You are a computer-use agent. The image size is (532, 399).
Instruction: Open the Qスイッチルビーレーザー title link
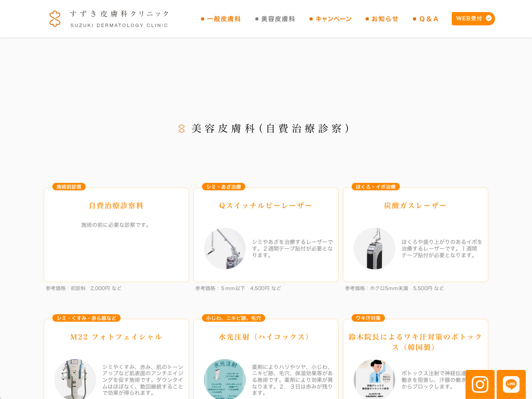click(266, 206)
